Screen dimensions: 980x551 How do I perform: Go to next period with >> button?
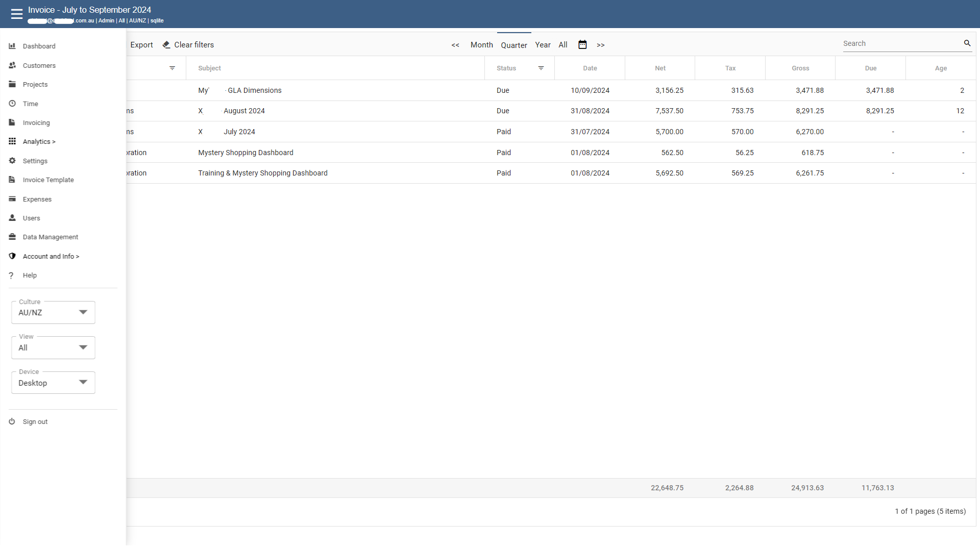[601, 45]
